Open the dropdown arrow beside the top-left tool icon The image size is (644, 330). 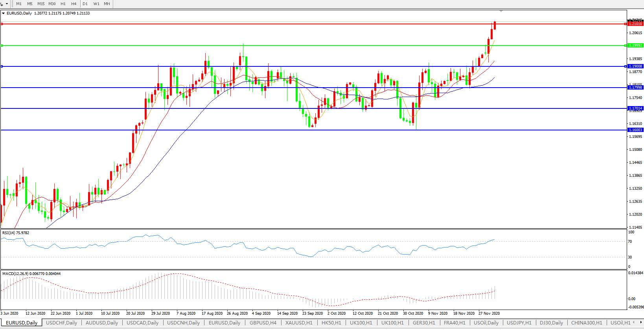click(7, 4)
